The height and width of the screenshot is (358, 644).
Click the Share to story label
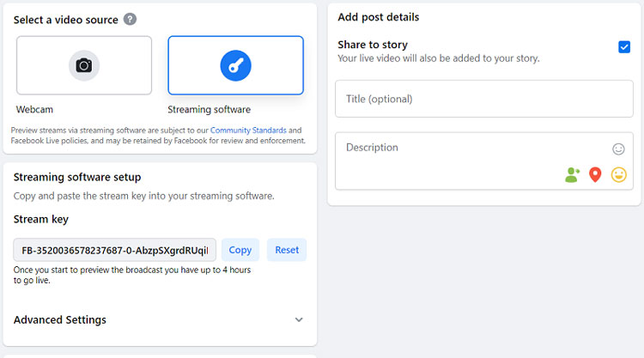(373, 45)
